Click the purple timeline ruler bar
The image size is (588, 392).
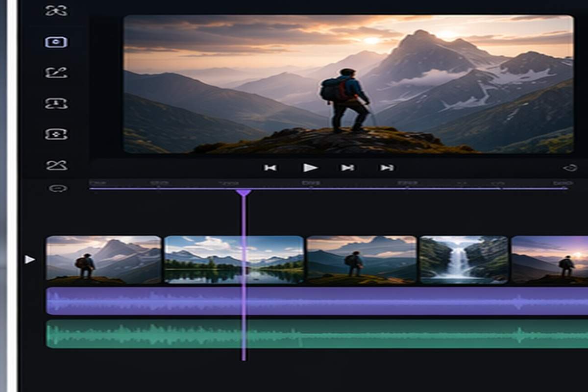[328, 188]
